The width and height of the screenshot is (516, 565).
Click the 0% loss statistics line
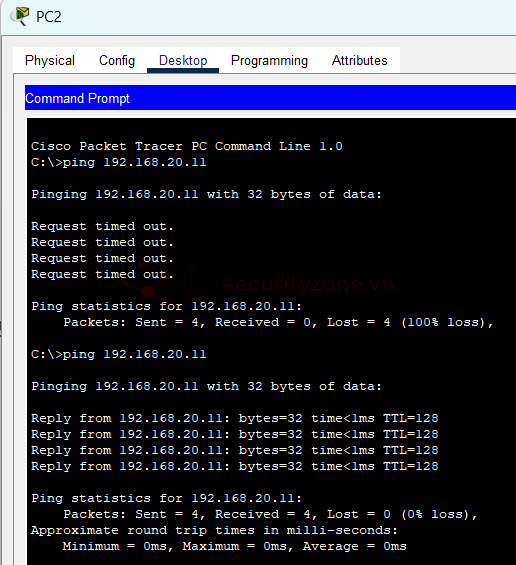[x=270, y=514]
